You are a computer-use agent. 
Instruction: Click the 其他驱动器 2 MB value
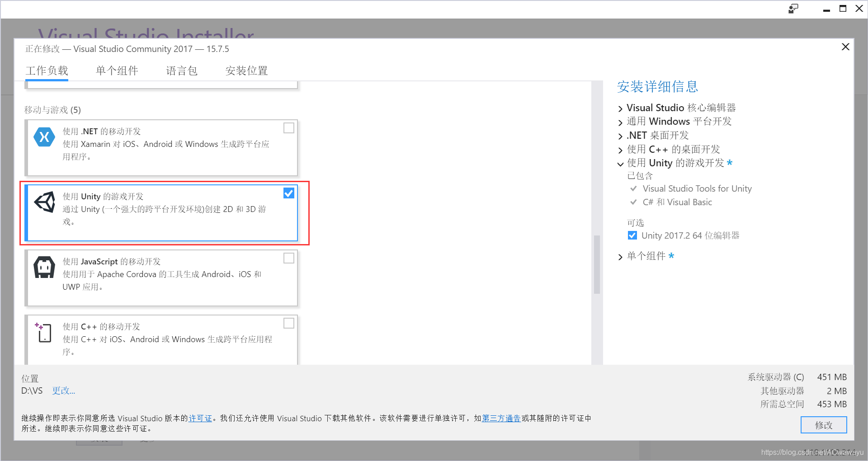pos(837,391)
